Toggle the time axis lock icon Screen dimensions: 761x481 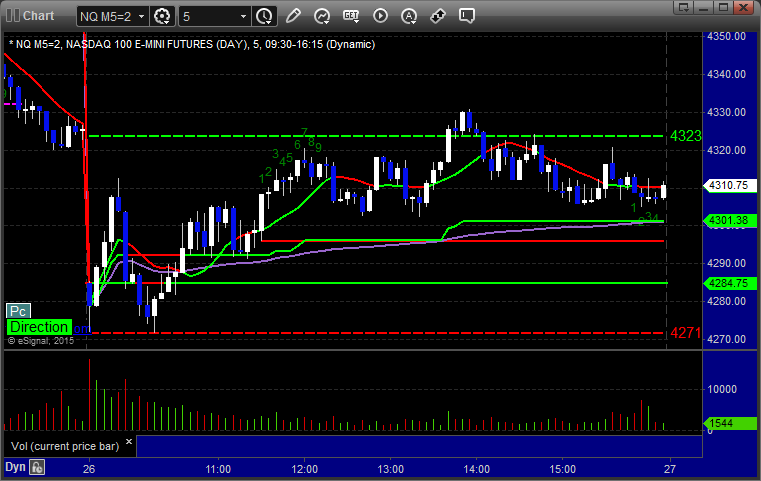pos(37,467)
